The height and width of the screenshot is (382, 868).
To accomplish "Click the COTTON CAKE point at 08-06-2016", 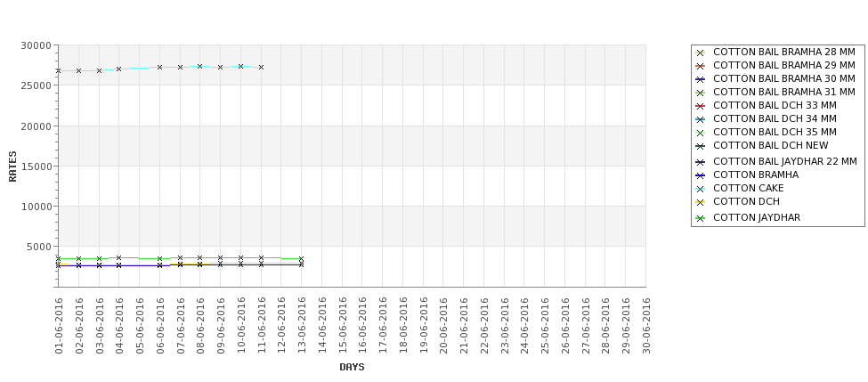I will click(199, 67).
